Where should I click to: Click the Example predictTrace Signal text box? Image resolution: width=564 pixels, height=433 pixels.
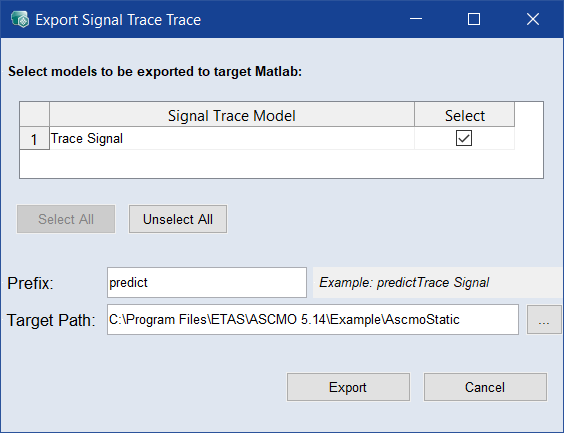(438, 282)
